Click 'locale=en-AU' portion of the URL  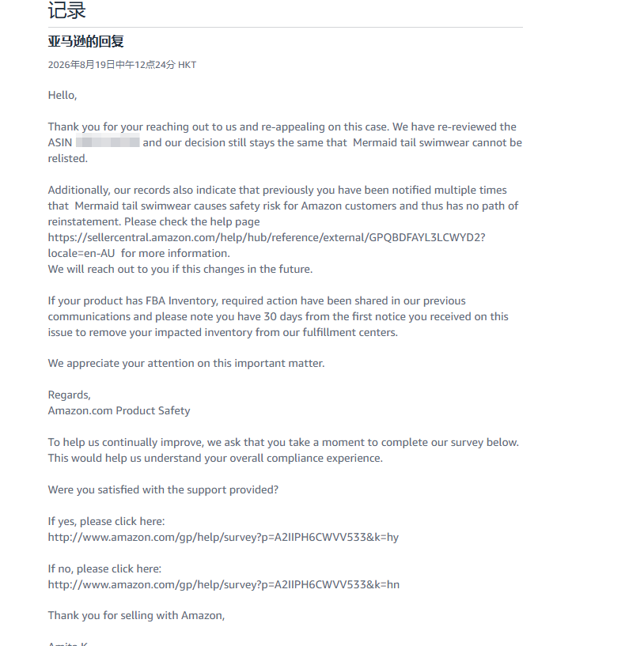point(81,253)
